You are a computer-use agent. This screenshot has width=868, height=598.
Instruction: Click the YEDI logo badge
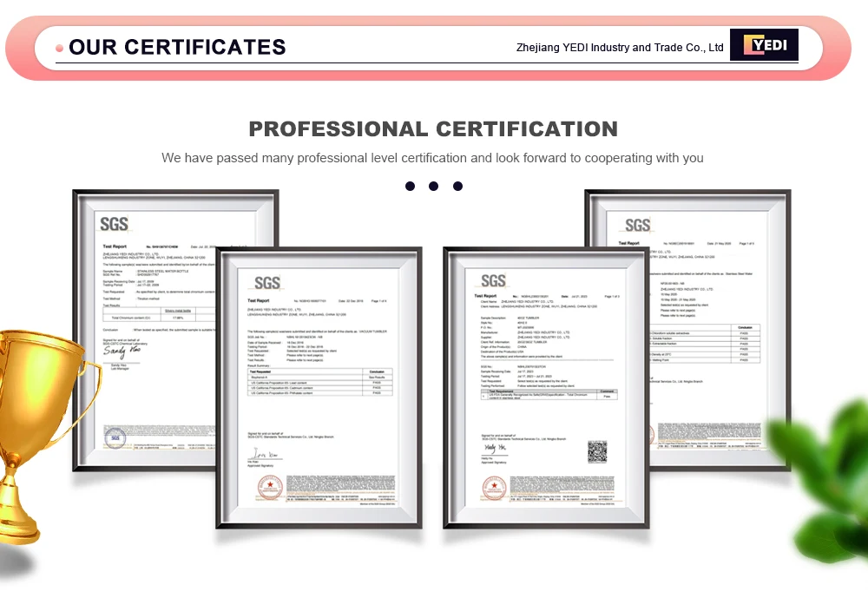(x=764, y=45)
